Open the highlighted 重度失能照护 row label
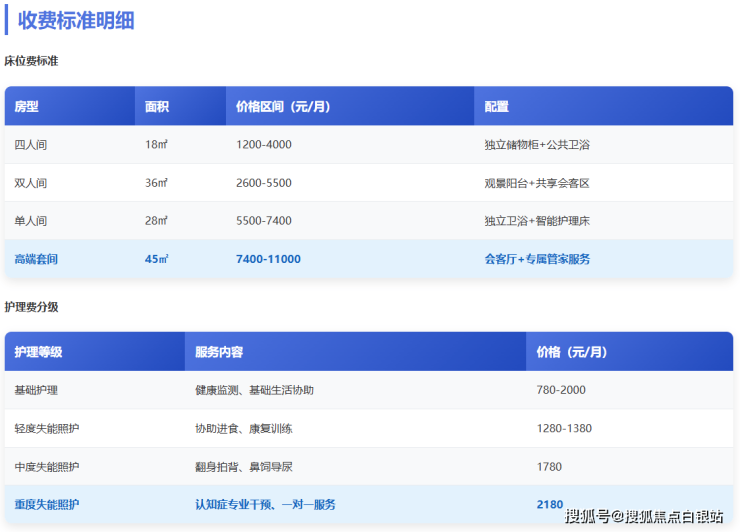 coord(47,504)
